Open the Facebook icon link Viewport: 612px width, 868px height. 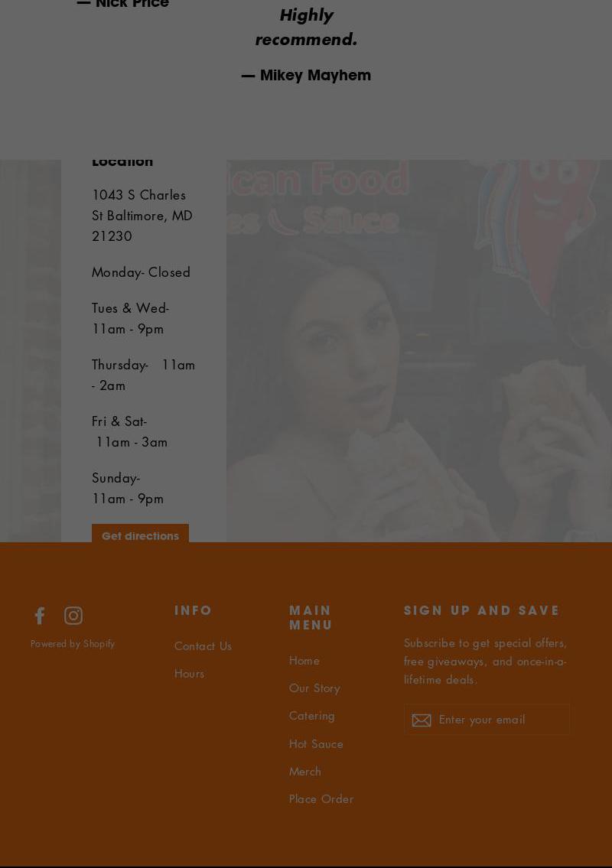[x=39, y=616]
